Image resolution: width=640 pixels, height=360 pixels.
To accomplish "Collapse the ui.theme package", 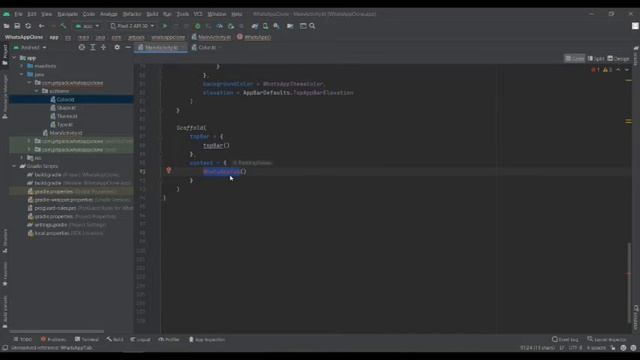I will click(x=37, y=91).
